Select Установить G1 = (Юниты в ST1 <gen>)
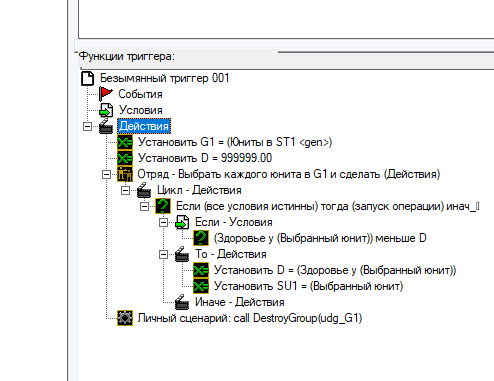 (235, 142)
